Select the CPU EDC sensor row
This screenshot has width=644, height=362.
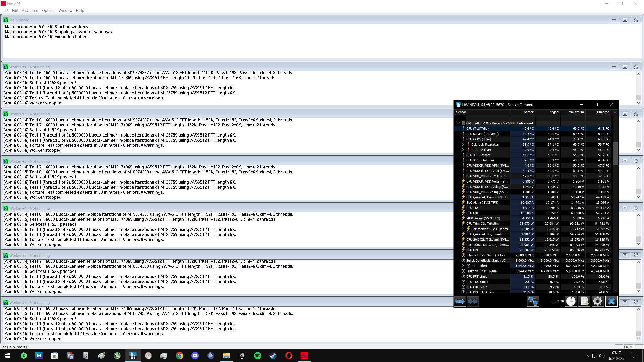click(x=533, y=213)
